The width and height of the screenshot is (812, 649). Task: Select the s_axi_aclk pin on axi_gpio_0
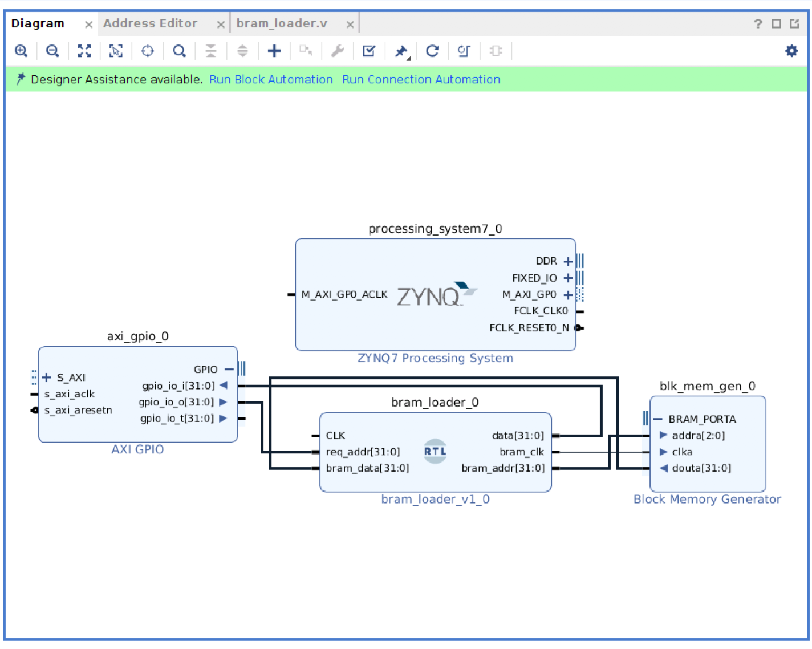coord(70,394)
